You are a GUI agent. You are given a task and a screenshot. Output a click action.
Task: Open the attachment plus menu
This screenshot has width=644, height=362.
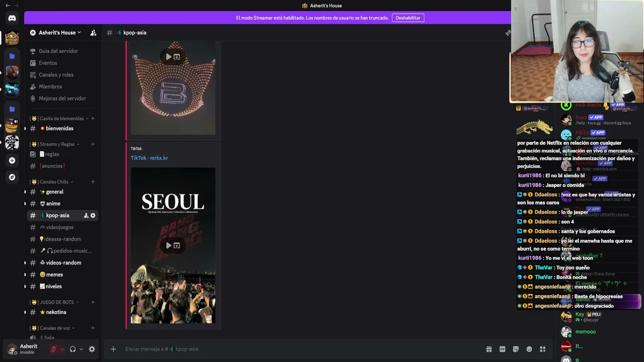pos(113,349)
